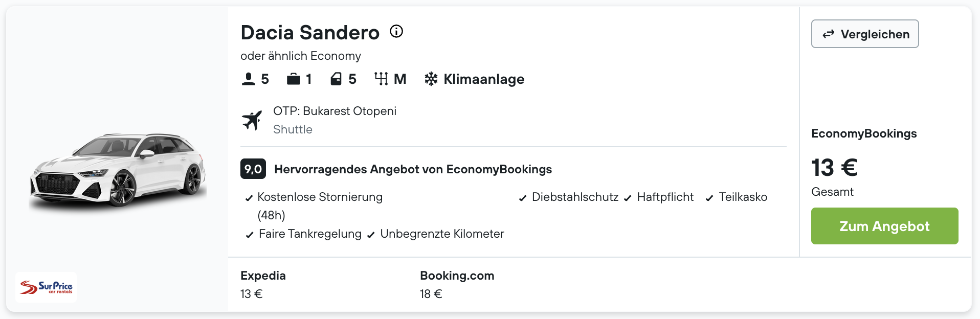The height and width of the screenshot is (319, 980).
Task: Open the Booking.com 18 € offer
Action: (x=457, y=285)
